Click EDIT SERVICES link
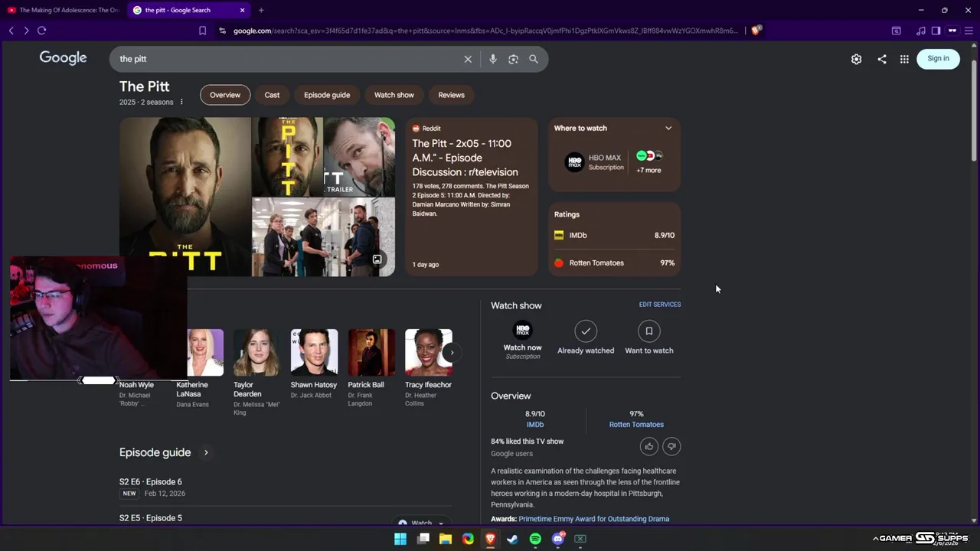The height and width of the screenshot is (551, 980). pyautogui.click(x=660, y=305)
